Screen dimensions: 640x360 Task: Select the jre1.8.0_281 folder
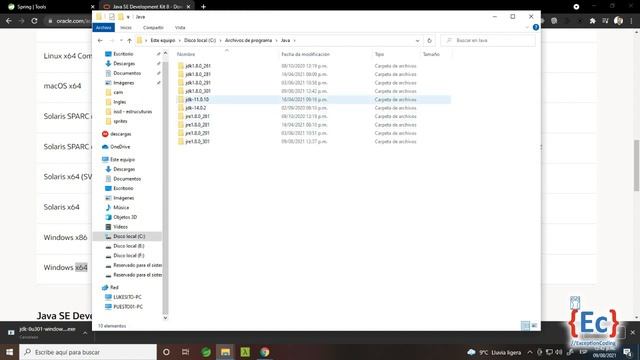click(198, 125)
